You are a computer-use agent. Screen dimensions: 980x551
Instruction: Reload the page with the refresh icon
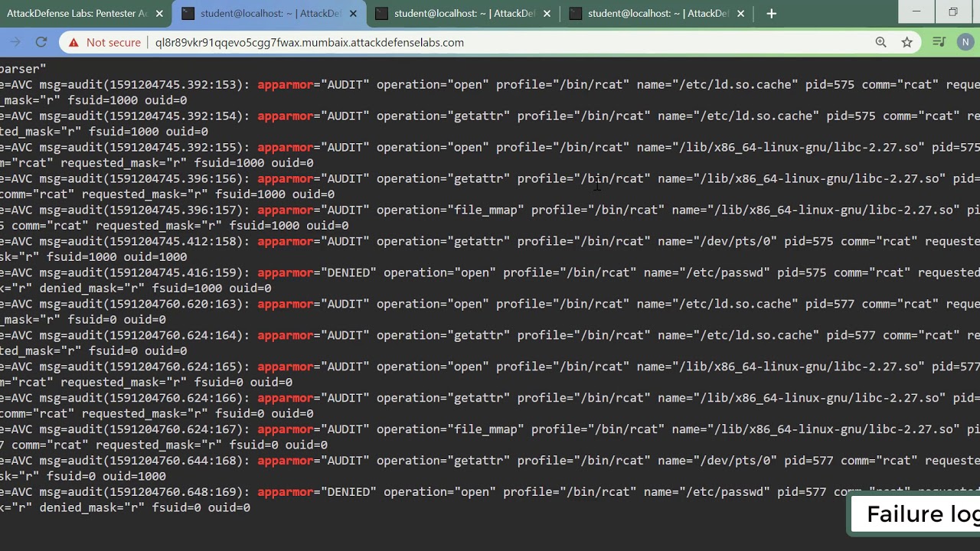click(41, 43)
